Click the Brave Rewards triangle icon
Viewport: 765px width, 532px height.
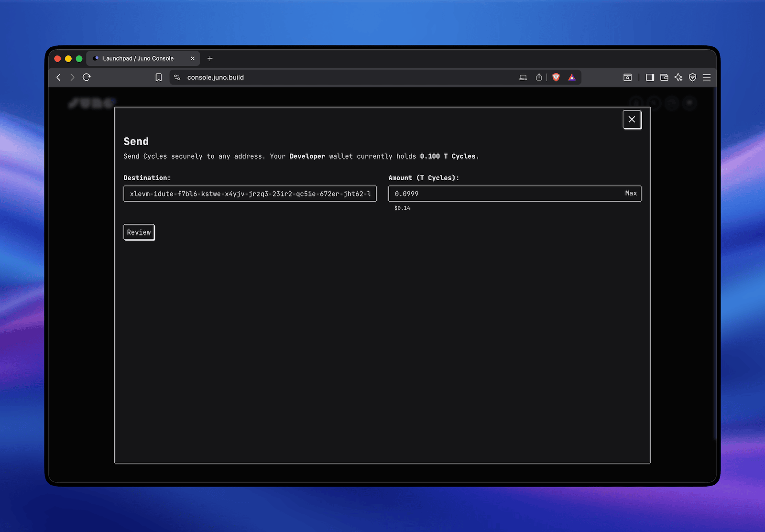coord(572,77)
